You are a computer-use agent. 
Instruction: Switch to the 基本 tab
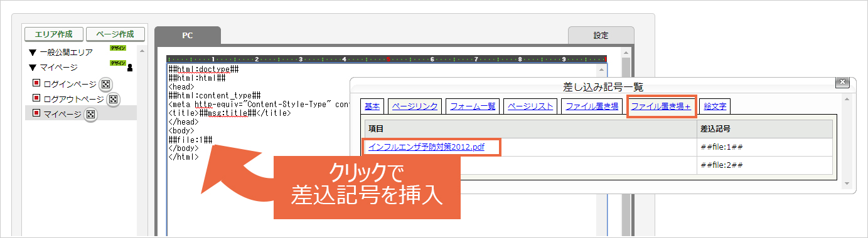[372, 106]
